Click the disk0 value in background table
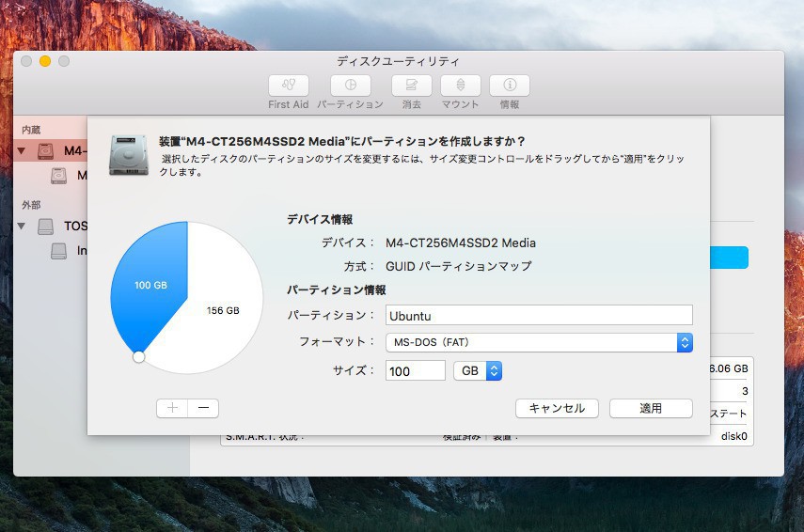This screenshot has width=804, height=532. tap(734, 436)
